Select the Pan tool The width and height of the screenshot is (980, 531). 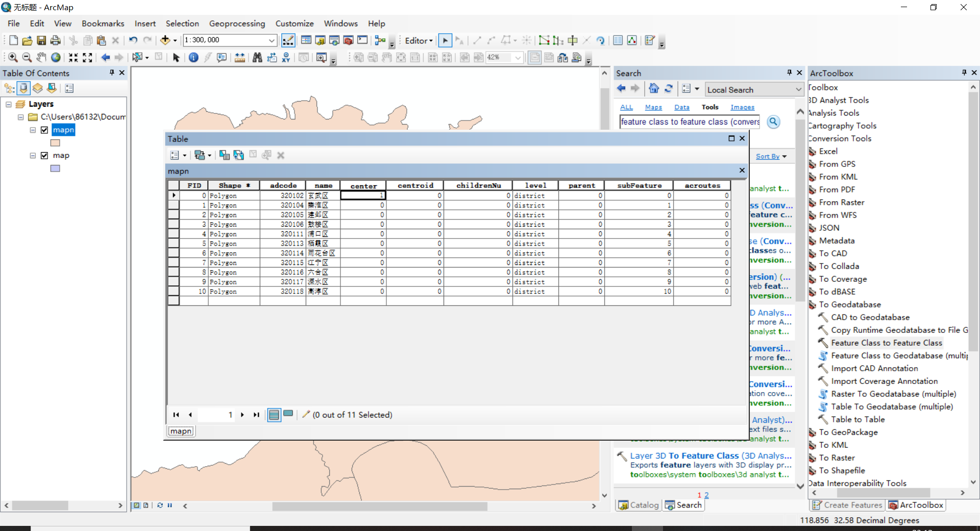41,58
